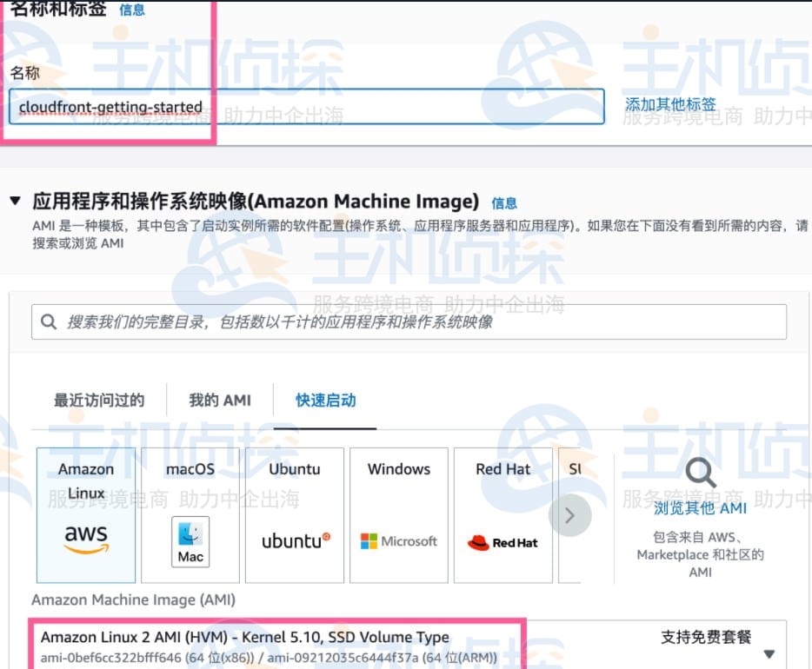812x669 pixels.
Task: Click the right chevron to reveal more OS cards
Action: click(571, 514)
